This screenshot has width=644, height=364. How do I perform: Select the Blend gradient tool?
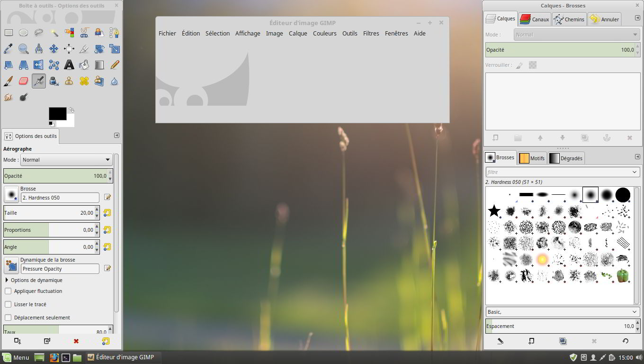pos(99,65)
